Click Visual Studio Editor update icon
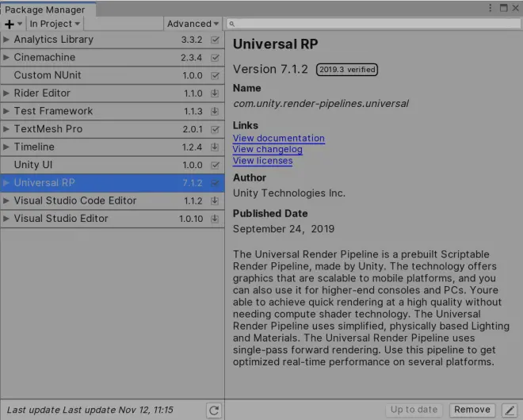The image size is (523, 420). click(x=215, y=219)
